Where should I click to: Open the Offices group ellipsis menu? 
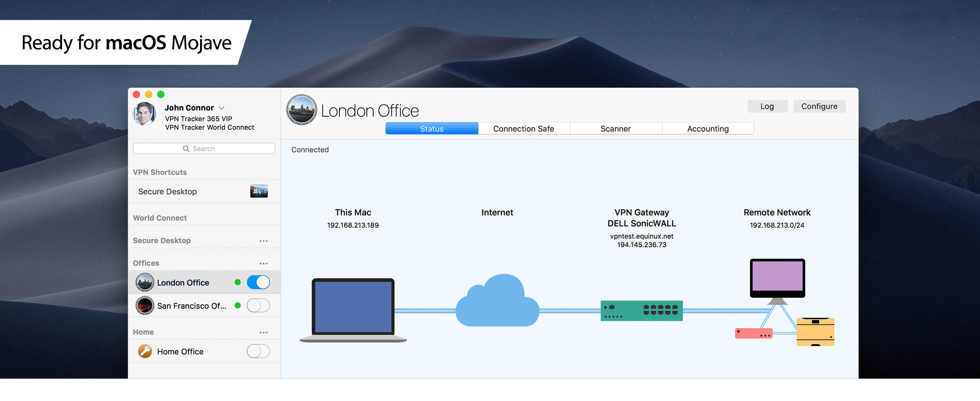coord(263,264)
